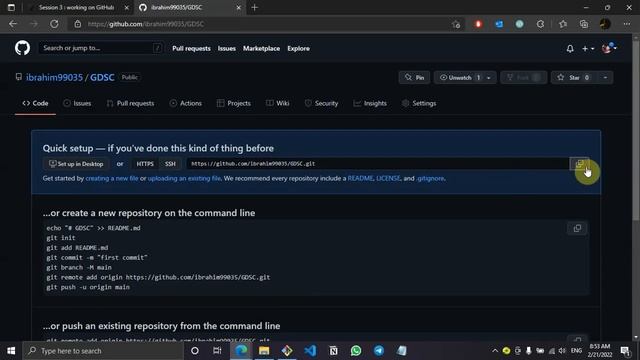
Task: Open a new browser tab
Action: point(255,7)
